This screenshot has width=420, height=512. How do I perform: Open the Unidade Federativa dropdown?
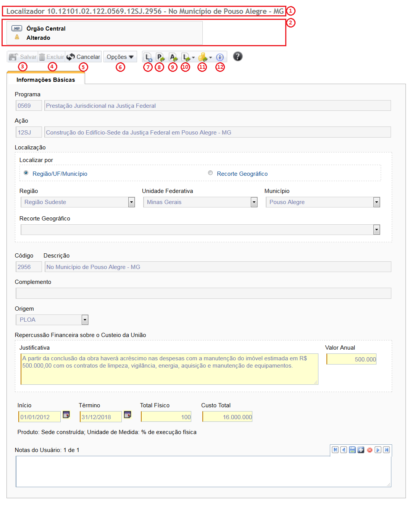(254, 202)
